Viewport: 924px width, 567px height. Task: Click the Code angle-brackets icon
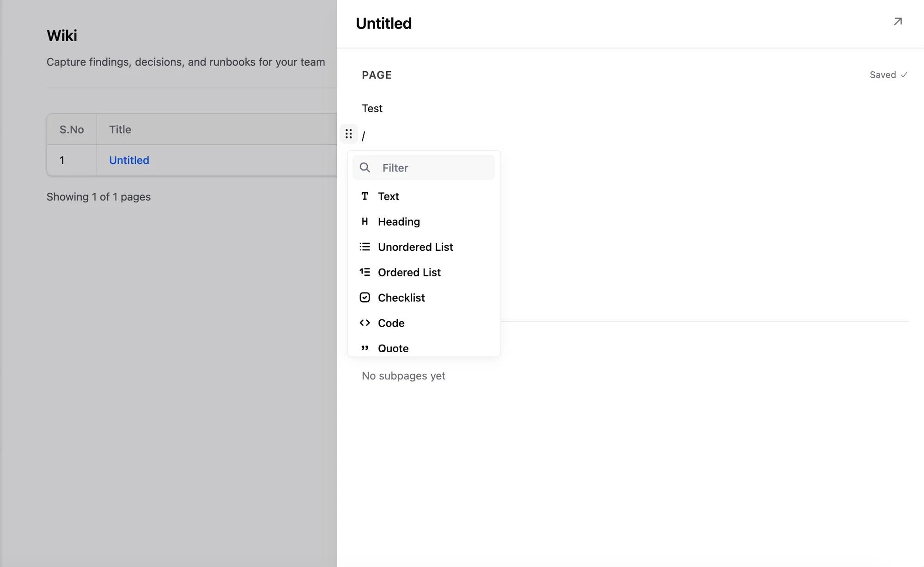[365, 323]
